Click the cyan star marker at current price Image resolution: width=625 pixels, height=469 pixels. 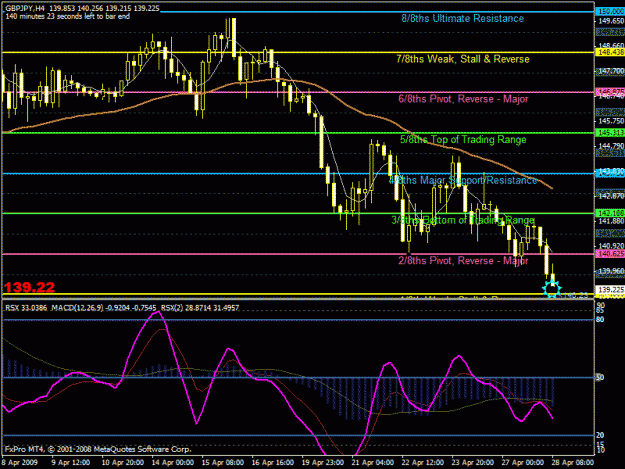coord(552,288)
